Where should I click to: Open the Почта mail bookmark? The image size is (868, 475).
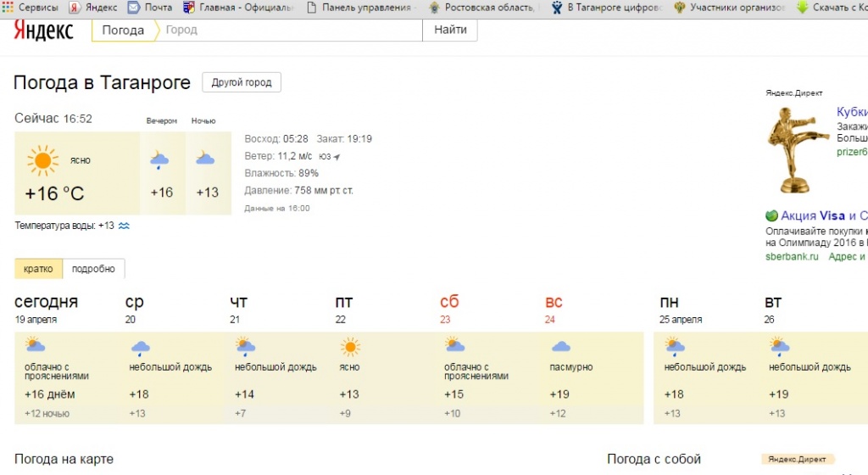[x=150, y=7]
